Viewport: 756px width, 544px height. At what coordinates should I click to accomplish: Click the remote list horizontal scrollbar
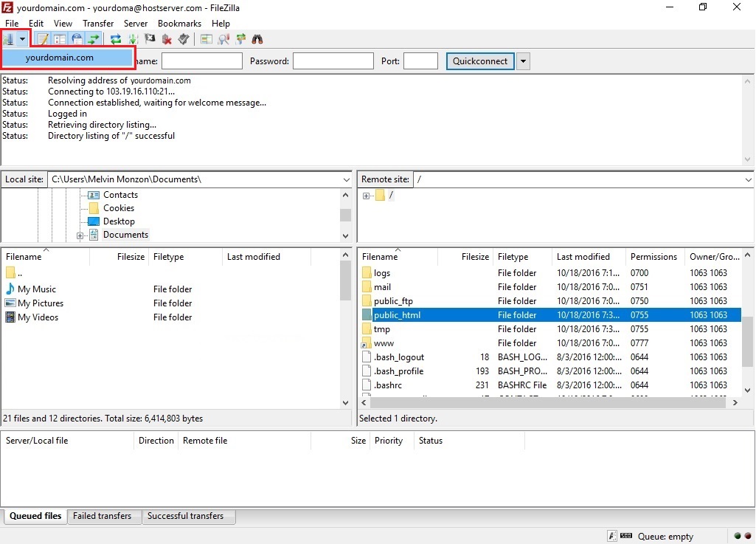click(549, 402)
